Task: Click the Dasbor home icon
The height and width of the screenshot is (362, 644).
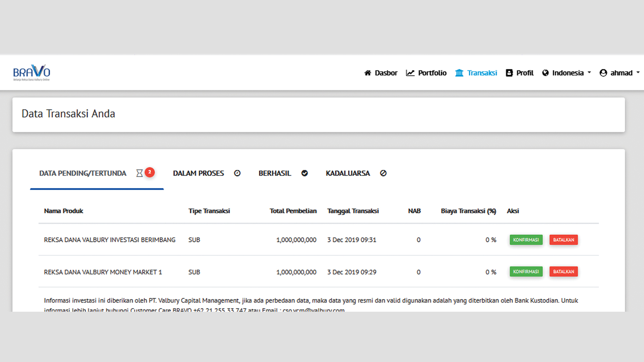Action: [368, 73]
